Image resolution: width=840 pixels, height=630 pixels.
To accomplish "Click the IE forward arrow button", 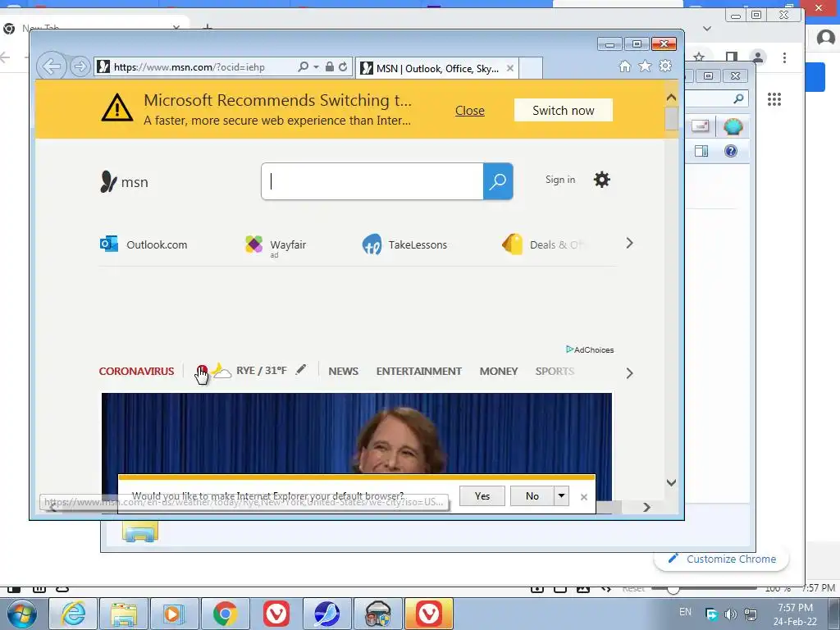I will click(x=80, y=67).
